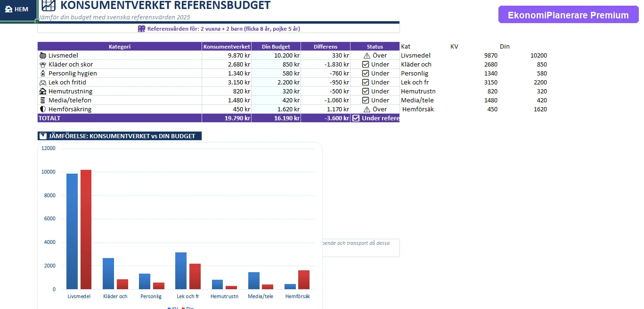Select the 850 kr Kläder budget cell
This screenshot has height=309, width=644.
coord(276,65)
